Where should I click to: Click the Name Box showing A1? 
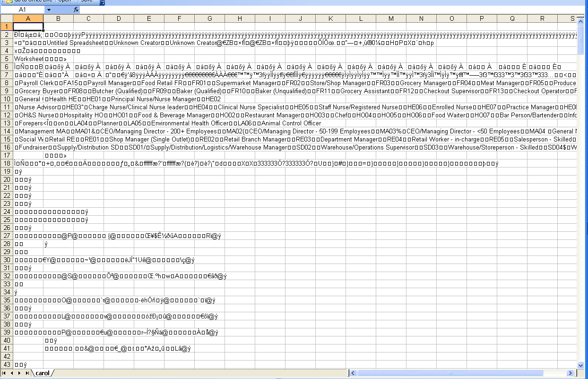tap(23, 9)
